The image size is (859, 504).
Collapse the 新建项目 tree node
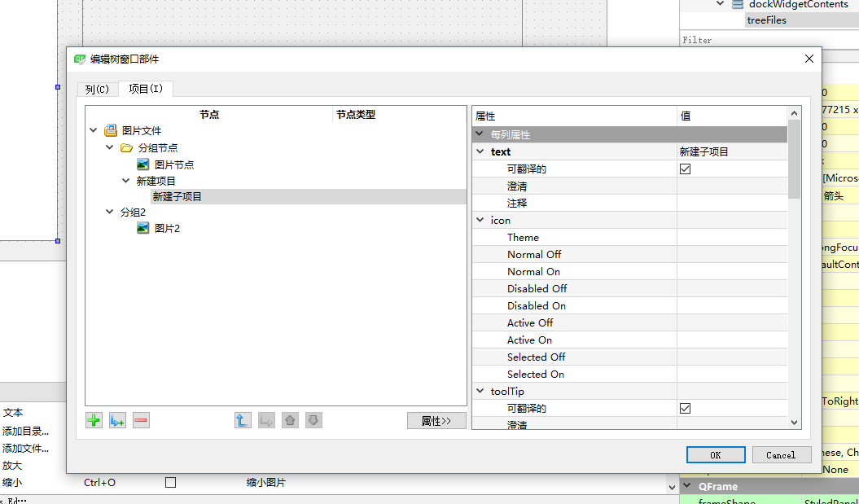coord(126,180)
